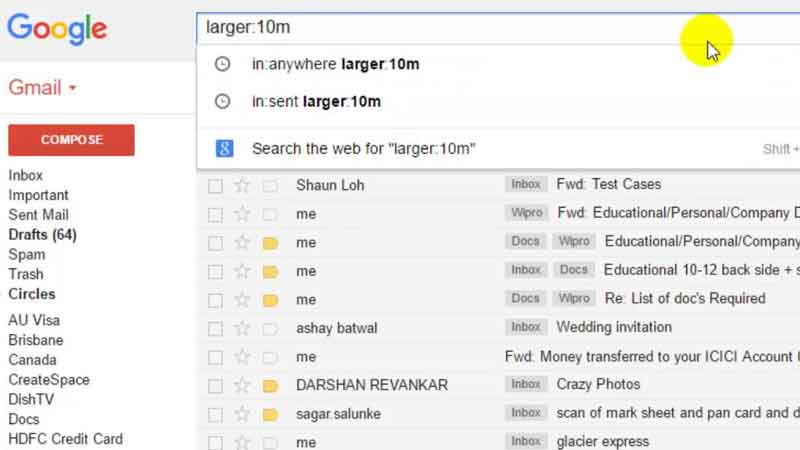Select checkbox for Shaun Loh email
This screenshot has height=450, width=800.
click(215, 186)
